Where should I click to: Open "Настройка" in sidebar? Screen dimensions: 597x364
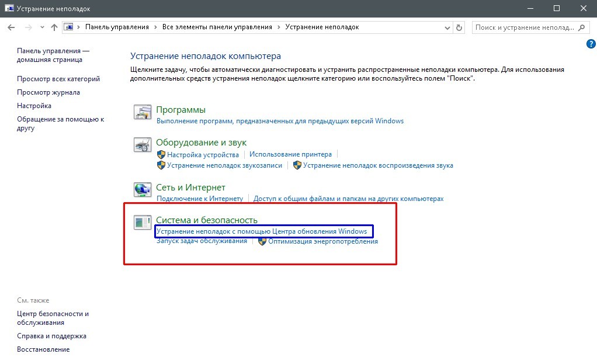point(34,106)
